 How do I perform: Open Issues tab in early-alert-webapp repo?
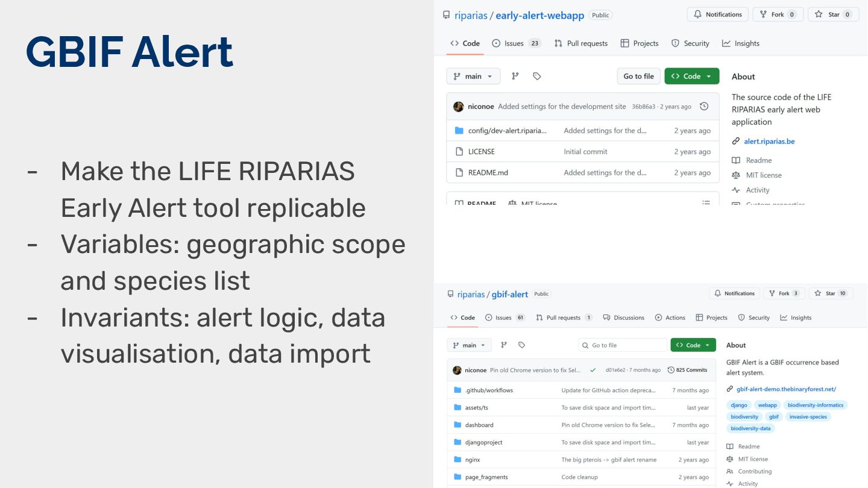tap(516, 43)
